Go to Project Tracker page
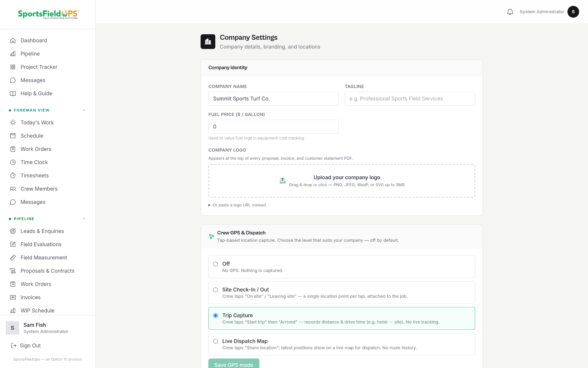Screen dimensions: 588x368 click(x=48, y=67)
